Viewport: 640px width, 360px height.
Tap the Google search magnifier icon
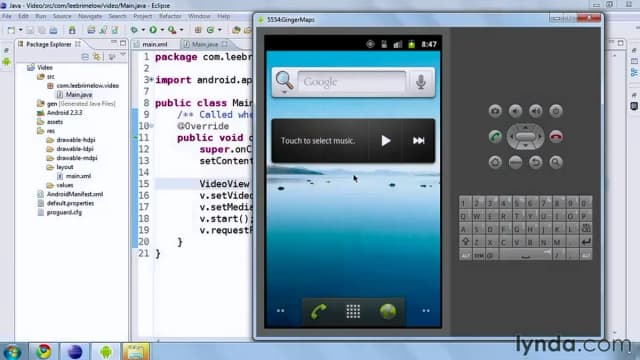coord(284,81)
